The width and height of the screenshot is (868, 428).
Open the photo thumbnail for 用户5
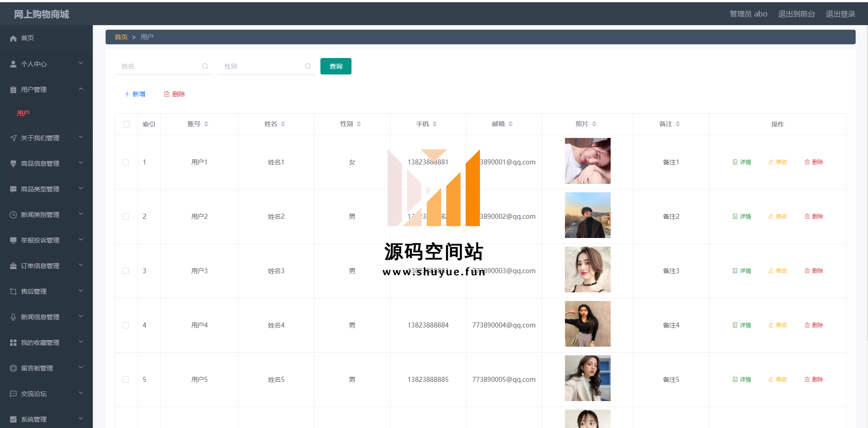click(x=588, y=378)
